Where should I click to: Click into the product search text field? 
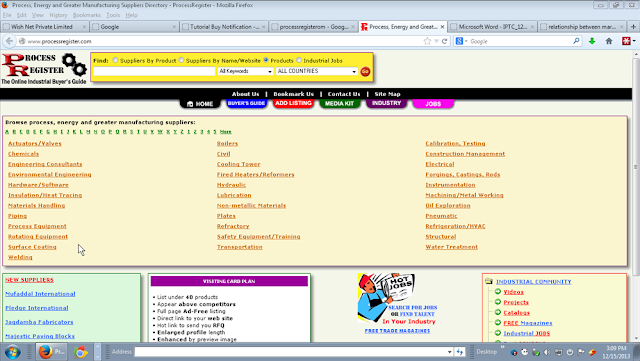[x=154, y=71]
